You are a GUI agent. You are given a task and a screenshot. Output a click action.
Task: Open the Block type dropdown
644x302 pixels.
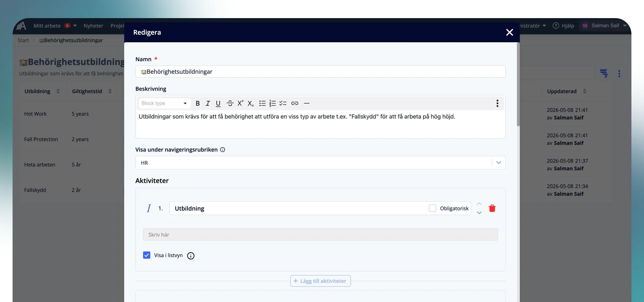pyautogui.click(x=165, y=103)
